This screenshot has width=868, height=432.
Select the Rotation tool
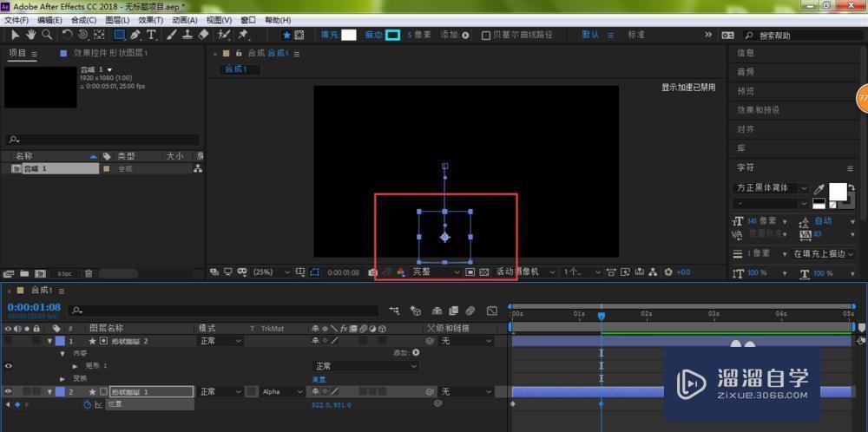pos(67,35)
